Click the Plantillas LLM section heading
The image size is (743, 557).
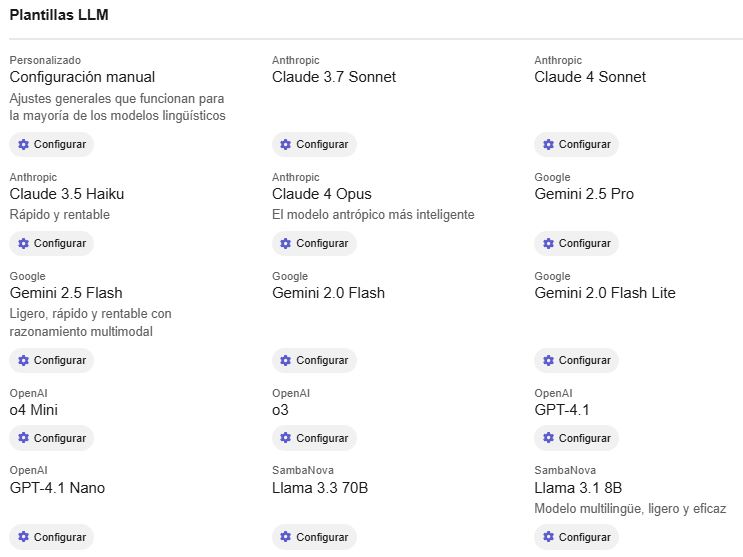point(59,15)
